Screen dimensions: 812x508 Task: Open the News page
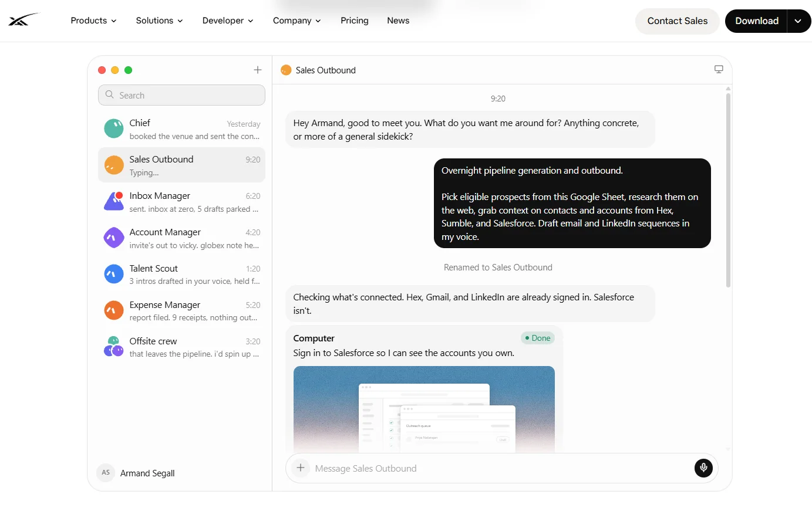(x=398, y=21)
